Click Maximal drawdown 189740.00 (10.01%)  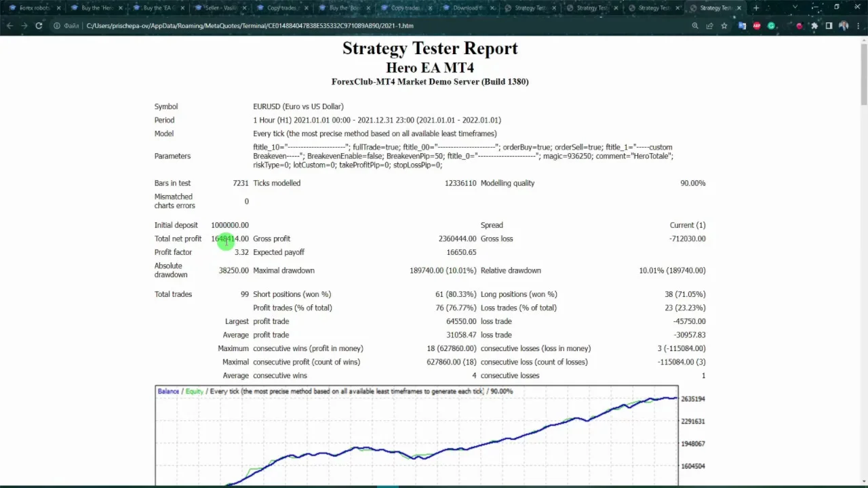coord(443,270)
